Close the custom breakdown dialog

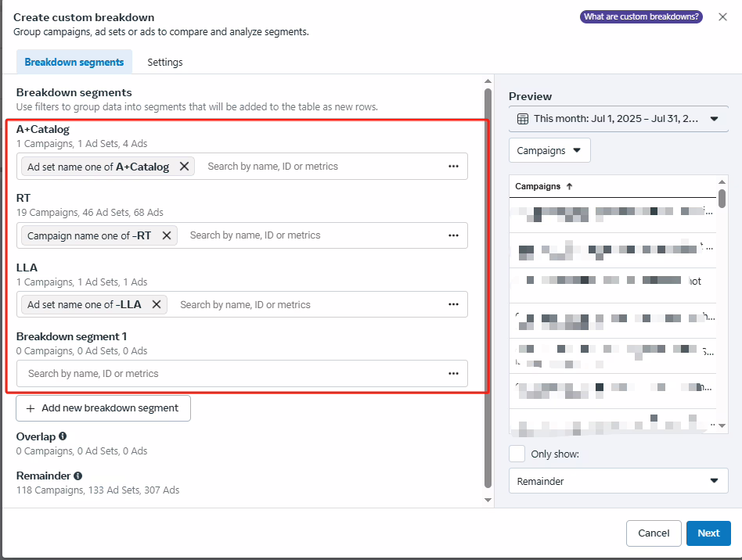pos(722,17)
